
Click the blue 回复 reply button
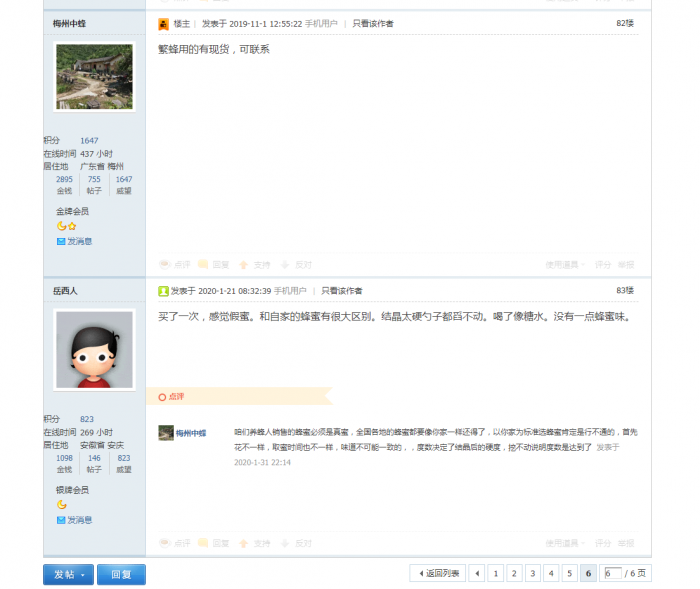tap(121, 575)
